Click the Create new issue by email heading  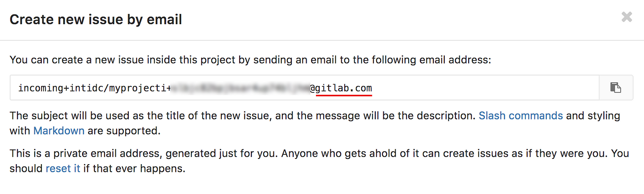[x=96, y=19]
